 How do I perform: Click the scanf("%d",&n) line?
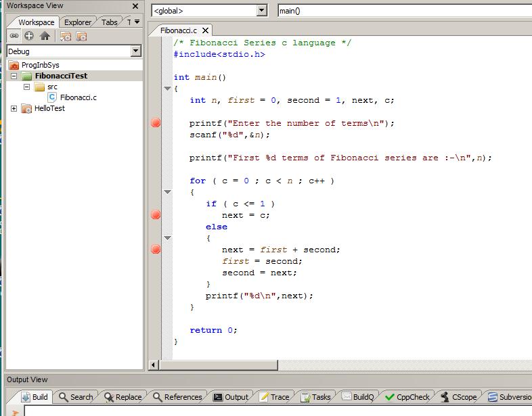pos(229,135)
